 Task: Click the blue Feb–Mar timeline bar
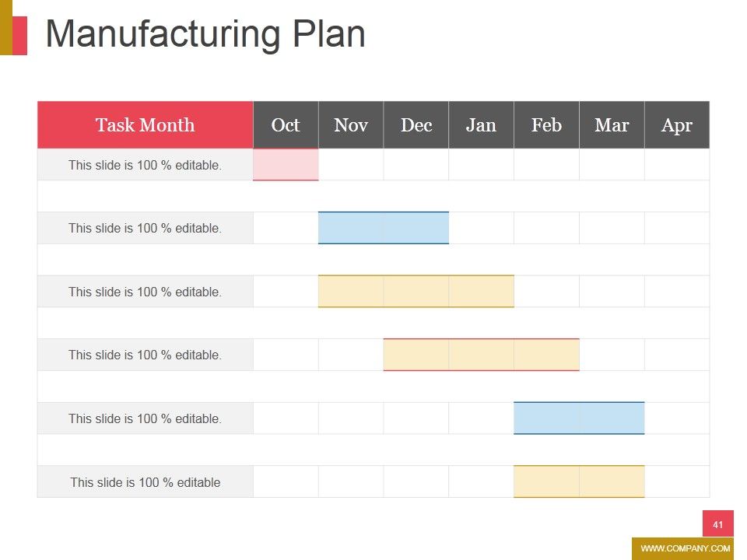point(579,418)
